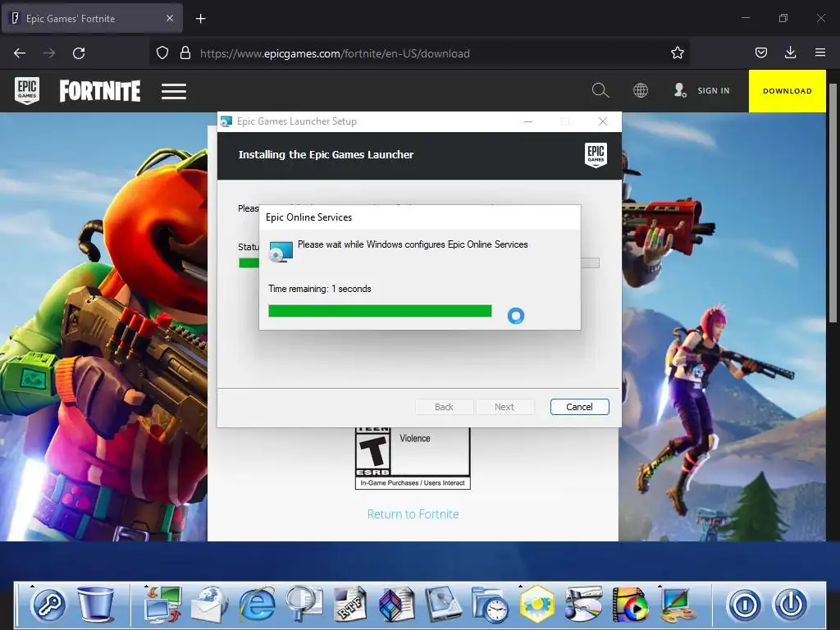Close the Epic Games Launcher Setup window
The width and height of the screenshot is (840, 630).
point(603,121)
